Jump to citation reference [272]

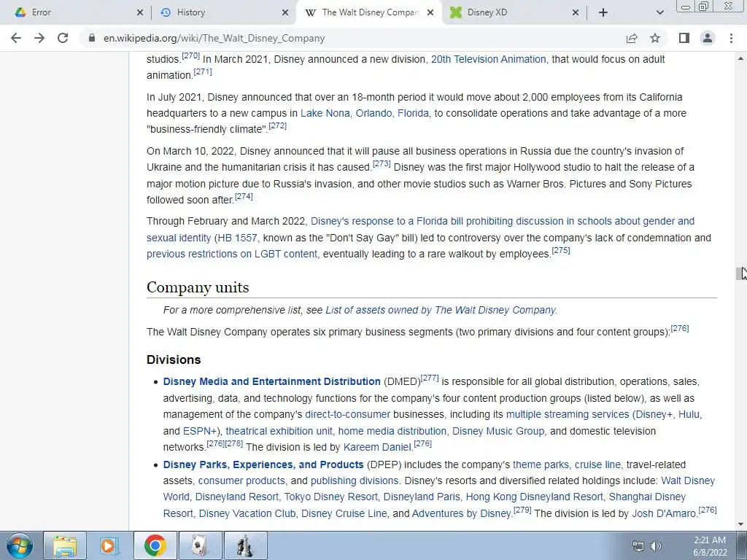coord(278,125)
